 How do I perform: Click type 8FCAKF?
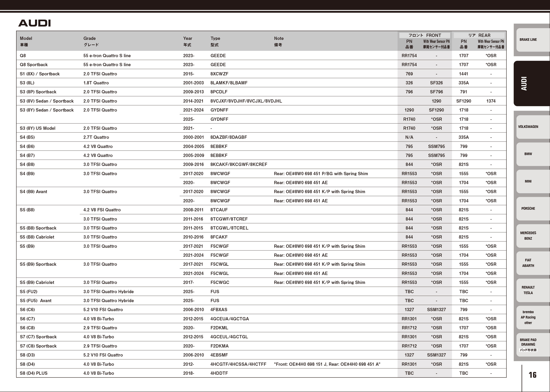tap(219, 237)
